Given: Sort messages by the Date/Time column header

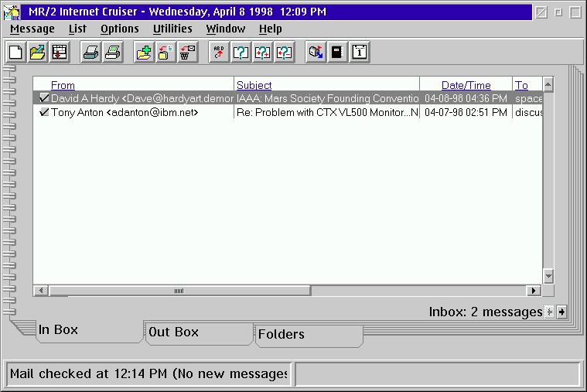Looking at the screenshot, I should click(x=466, y=85).
